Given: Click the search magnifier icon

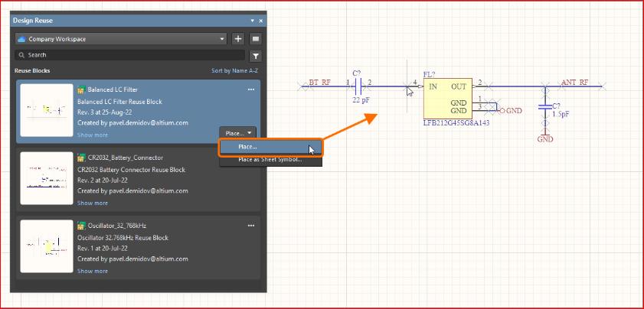Looking at the screenshot, I should (x=21, y=55).
